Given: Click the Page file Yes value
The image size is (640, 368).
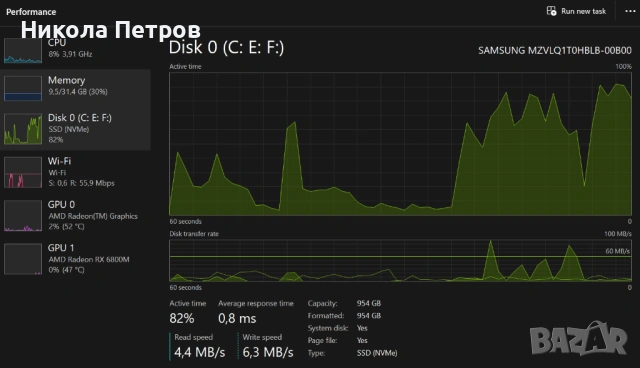Looking at the screenshot, I should (x=362, y=340).
